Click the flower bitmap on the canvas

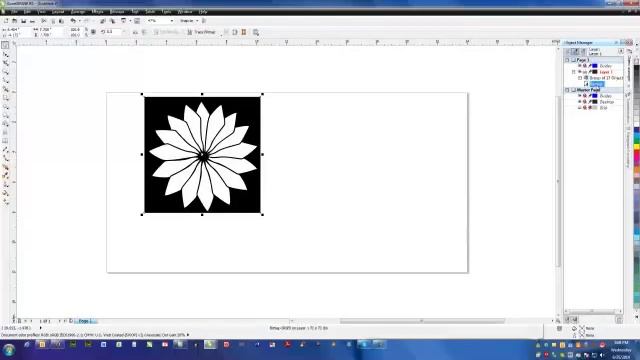pyautogui.click(x=202, y=155)
